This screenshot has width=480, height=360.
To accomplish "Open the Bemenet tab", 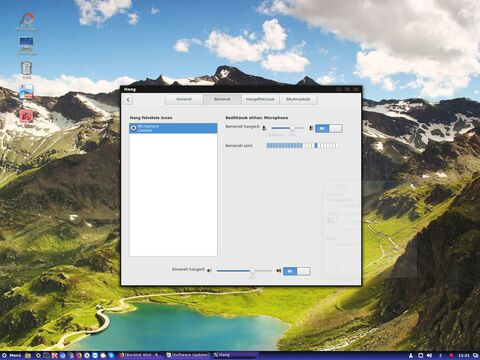I will click(x=222, y=99).
